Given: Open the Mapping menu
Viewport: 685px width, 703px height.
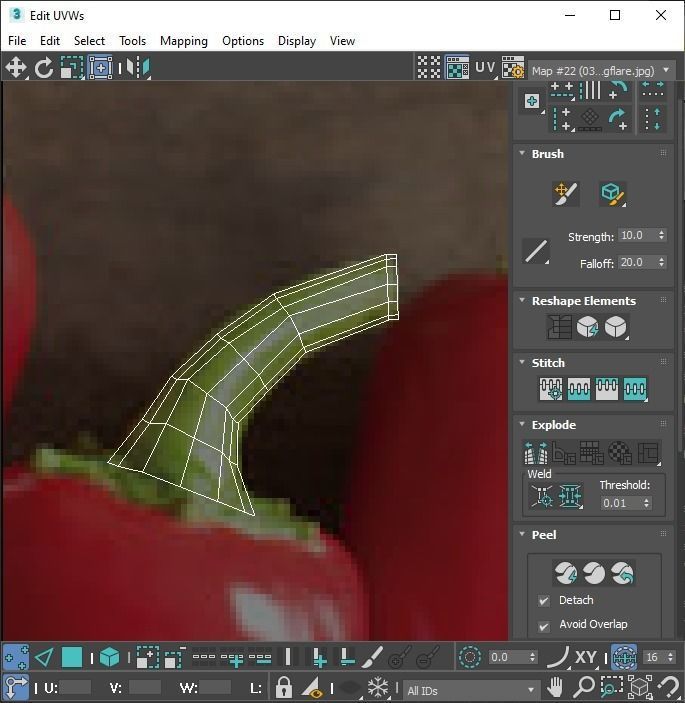Looking at the screenshot, I should [x=184, y=41].
